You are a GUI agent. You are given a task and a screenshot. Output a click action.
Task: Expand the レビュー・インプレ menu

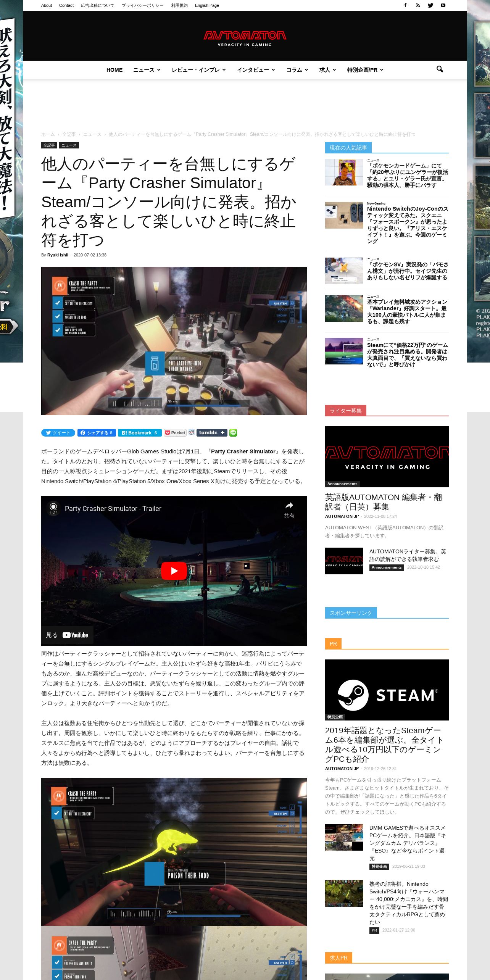pos(198,70)
